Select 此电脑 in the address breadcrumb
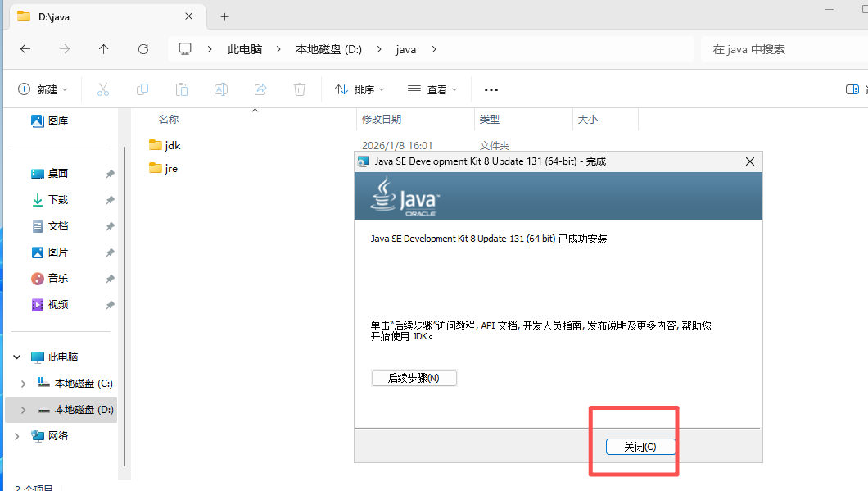 click(245, 49)
